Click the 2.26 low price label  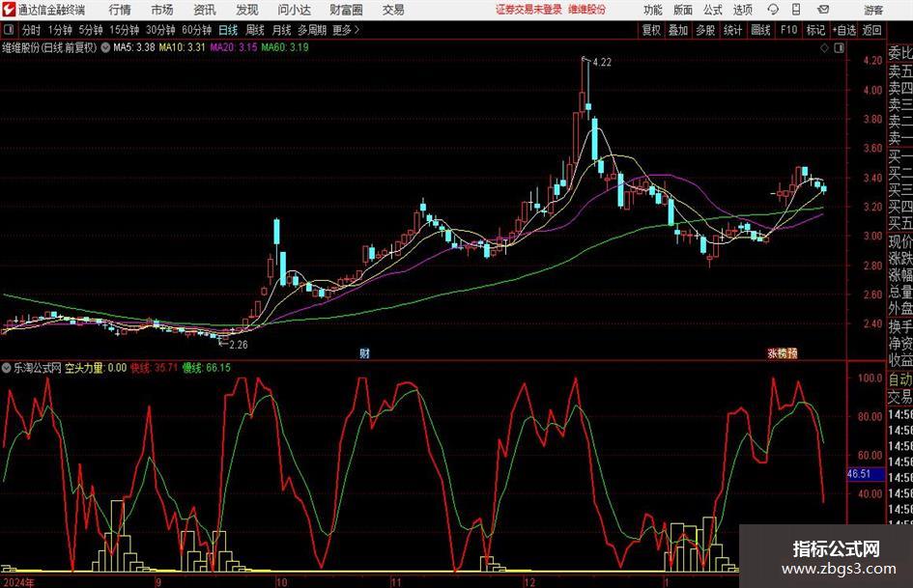238,345
